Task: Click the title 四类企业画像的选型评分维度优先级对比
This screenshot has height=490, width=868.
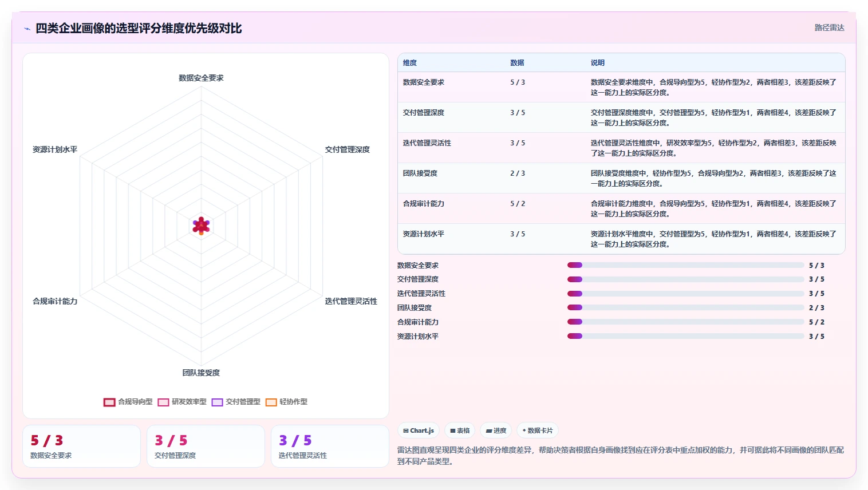Action: pos(139,28)
